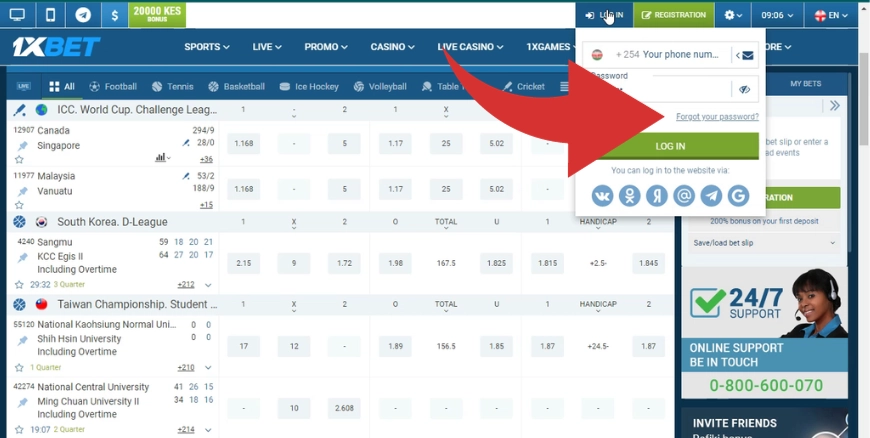This screenshot has width=870, height=438.
Task: Open the desktop app monitor icon
Action: click(18, 15)
